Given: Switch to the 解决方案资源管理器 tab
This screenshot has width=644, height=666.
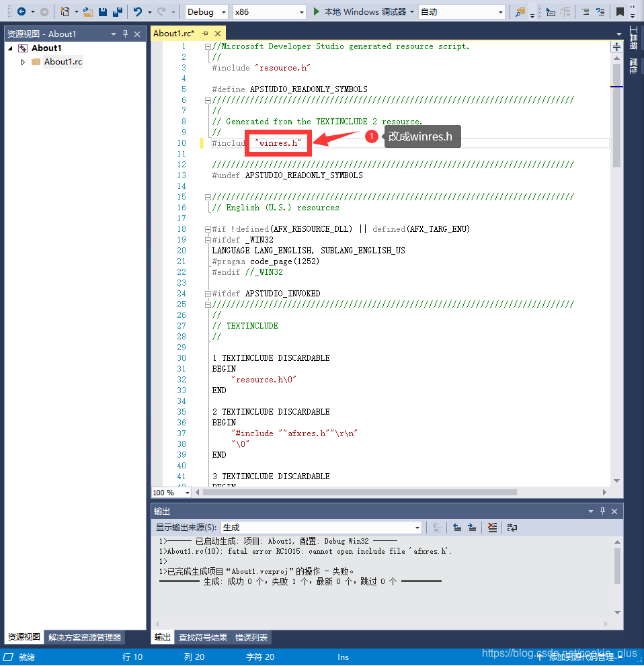Looking at the screenshot, I should [85, 638].
